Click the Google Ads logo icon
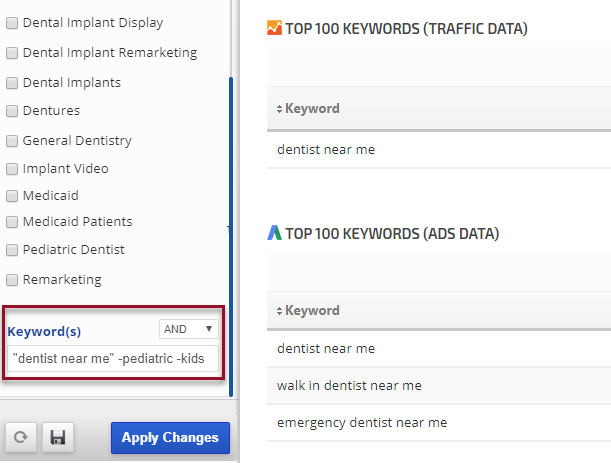The height and width of the screenshot is (463, 611). tap(274, 233)
